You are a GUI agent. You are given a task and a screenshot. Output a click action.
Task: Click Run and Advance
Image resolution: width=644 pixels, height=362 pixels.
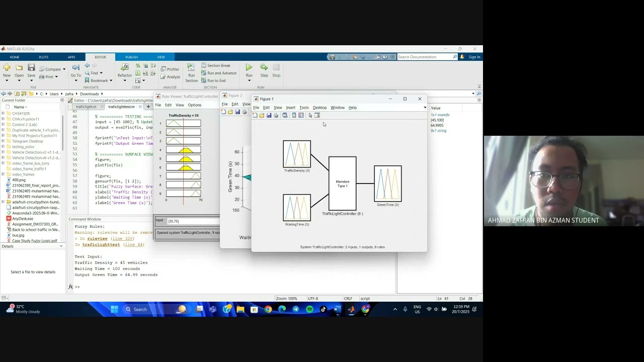(218, 73)
